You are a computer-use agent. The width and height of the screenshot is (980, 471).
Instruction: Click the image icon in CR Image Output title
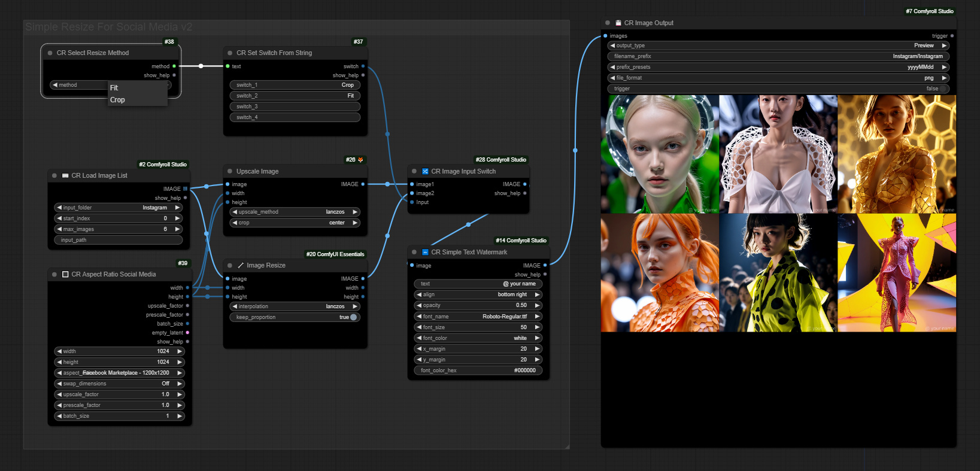(x=618, y=23)
